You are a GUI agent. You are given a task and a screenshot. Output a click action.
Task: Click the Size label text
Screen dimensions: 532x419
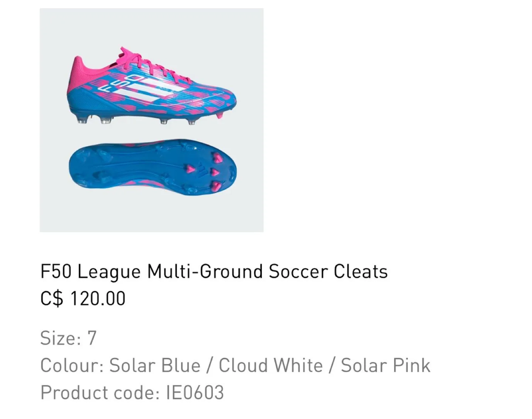point(60,338)
